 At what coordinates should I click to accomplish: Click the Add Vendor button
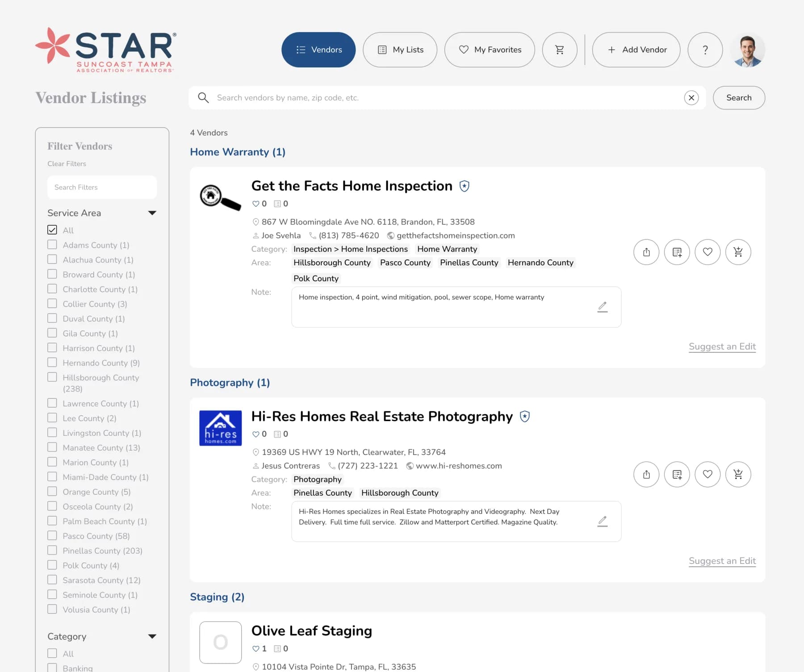pos(636,50)
